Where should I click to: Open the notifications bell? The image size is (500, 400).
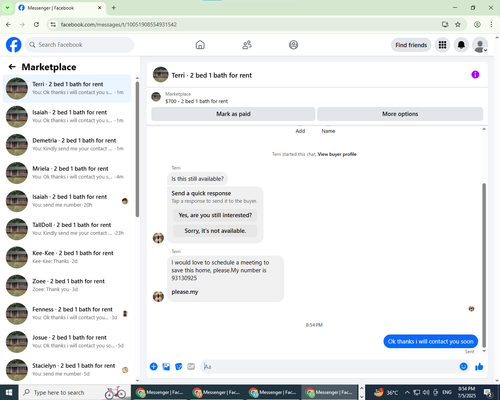461,45
